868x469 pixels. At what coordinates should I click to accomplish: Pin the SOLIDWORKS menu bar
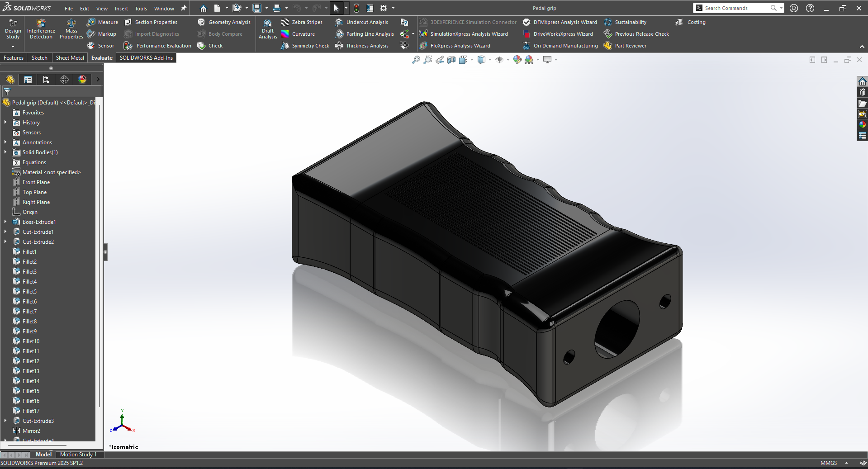point(184,8)
